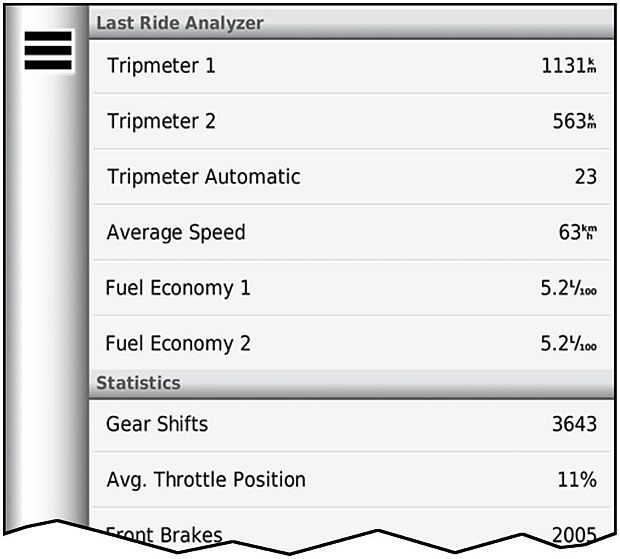
Task: Select the Tripmeter 2 entry
Action: tap(161, 122)
